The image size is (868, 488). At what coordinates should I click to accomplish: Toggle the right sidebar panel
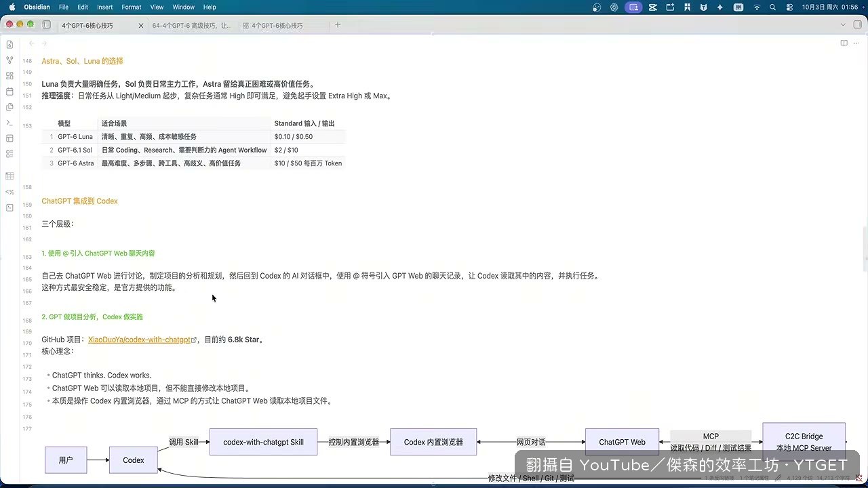(857, 25)
